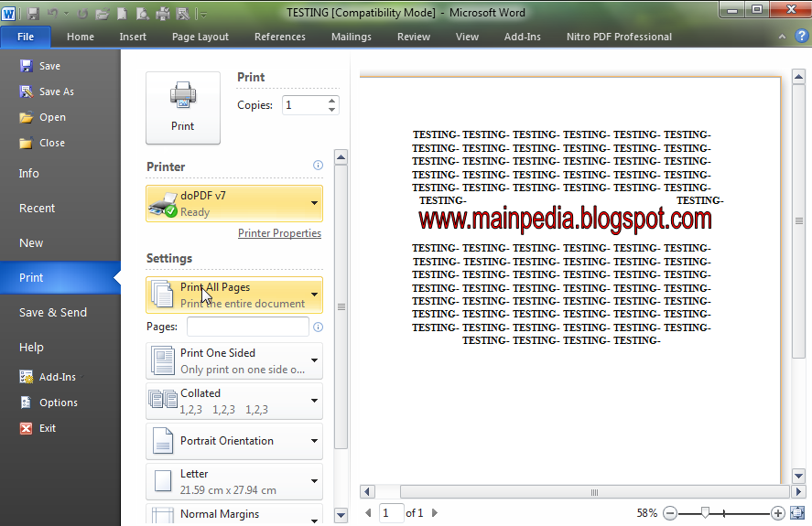This screenshot has width=812, height=526.
Task: Click the Print Preview magnifier icon in toolbar
Action: (x=143, y=14)
